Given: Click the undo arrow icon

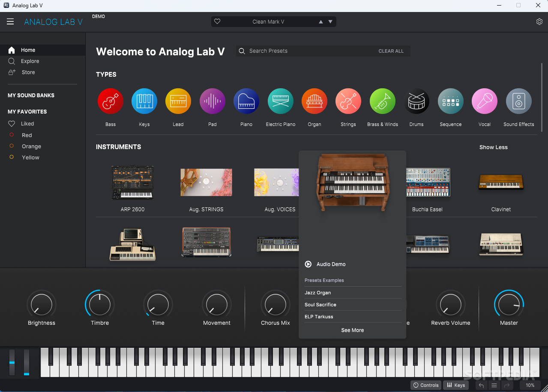Looking at the screenshot, I should (481, 385).
